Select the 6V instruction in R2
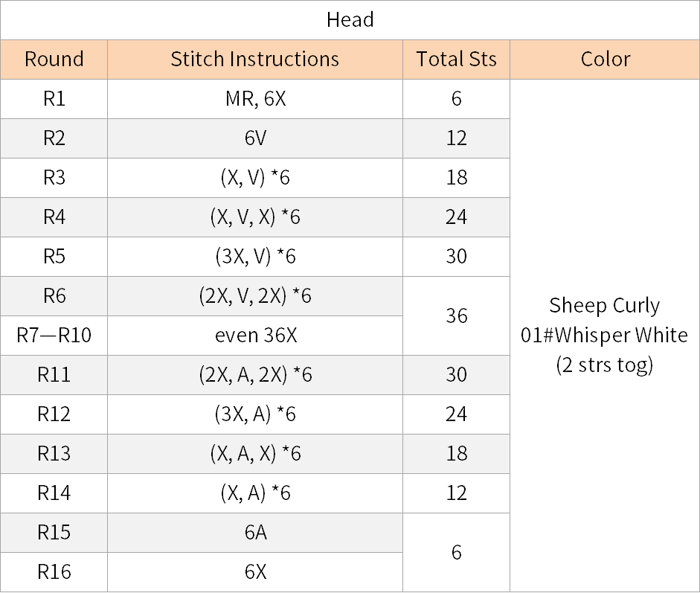Screen dimensions: 700x593 (255, 138)
